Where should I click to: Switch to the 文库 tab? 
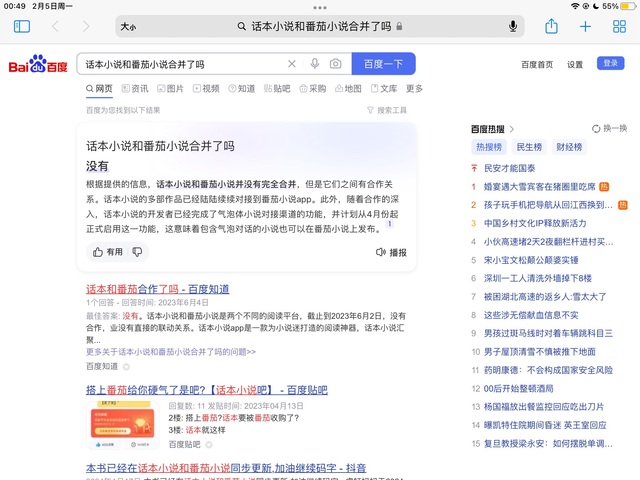click(384, 89)
